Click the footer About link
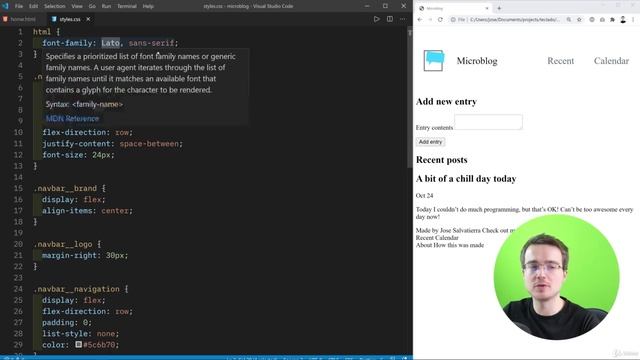Screen dimensions: 640x360 [424, 245]
